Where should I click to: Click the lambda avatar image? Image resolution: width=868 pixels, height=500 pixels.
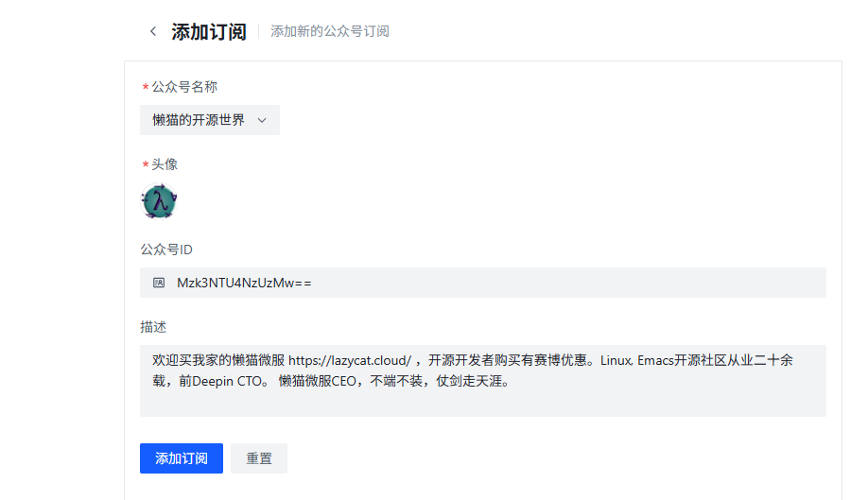[159, 200]
